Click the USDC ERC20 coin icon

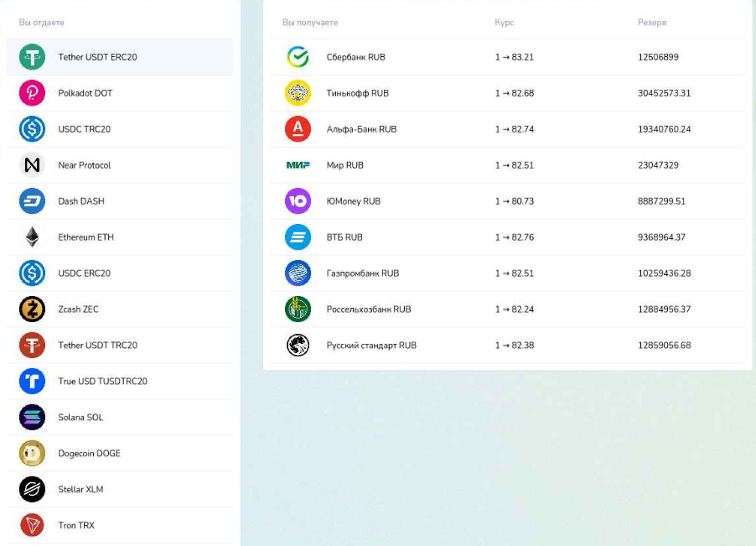tap(33, 273)
